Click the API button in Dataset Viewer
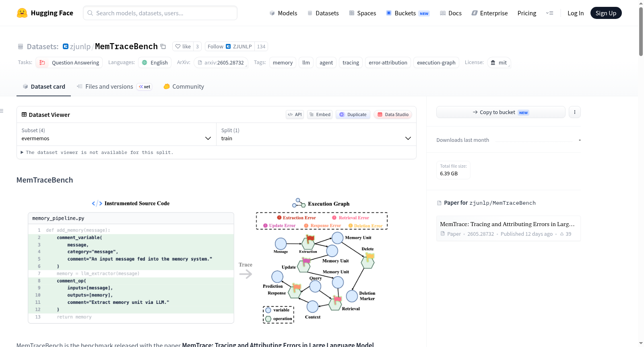 (295, 114)
